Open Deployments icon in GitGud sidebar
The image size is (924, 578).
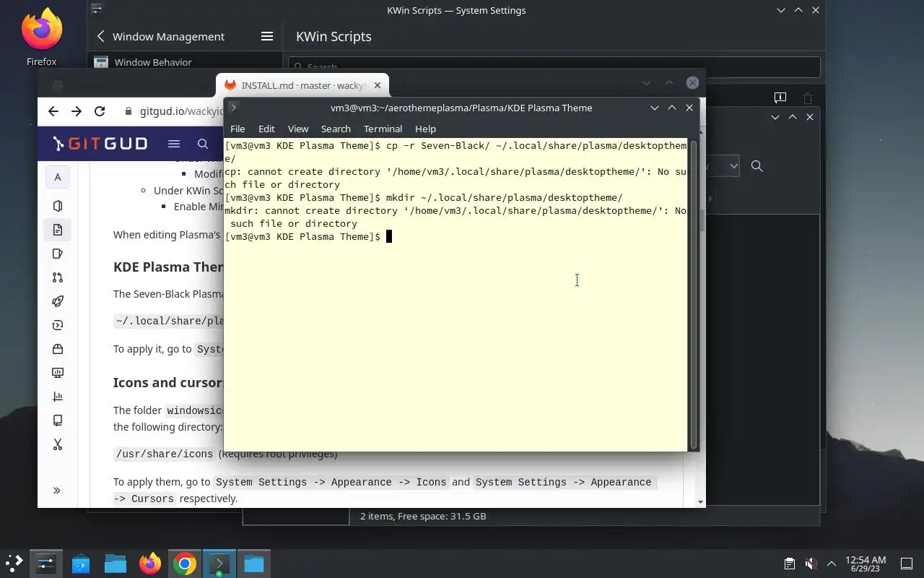58,325
